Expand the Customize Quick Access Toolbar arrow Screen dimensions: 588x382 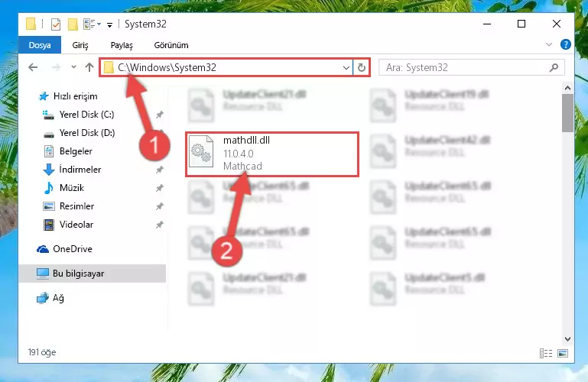pos(109,25)
